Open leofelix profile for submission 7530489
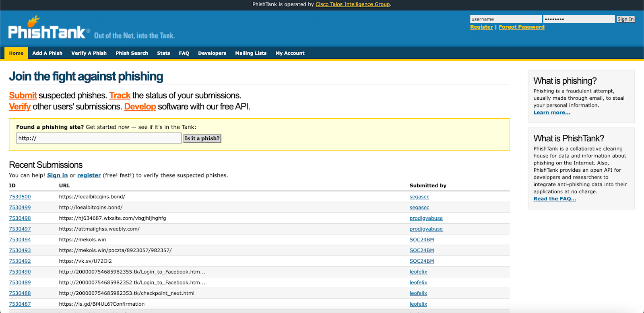This screenshot has width=644, height=313. [419, 282]
